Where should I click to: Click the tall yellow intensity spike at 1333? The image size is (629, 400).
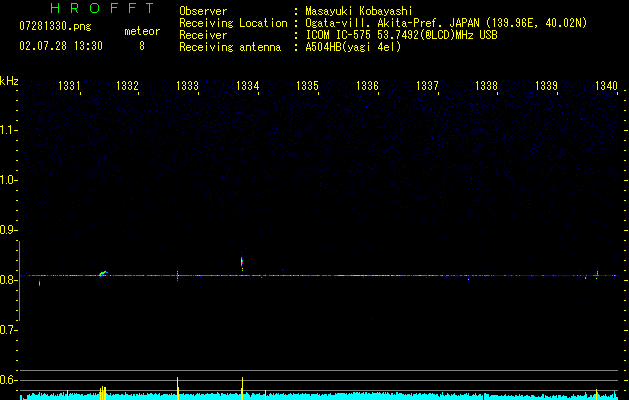177,388
